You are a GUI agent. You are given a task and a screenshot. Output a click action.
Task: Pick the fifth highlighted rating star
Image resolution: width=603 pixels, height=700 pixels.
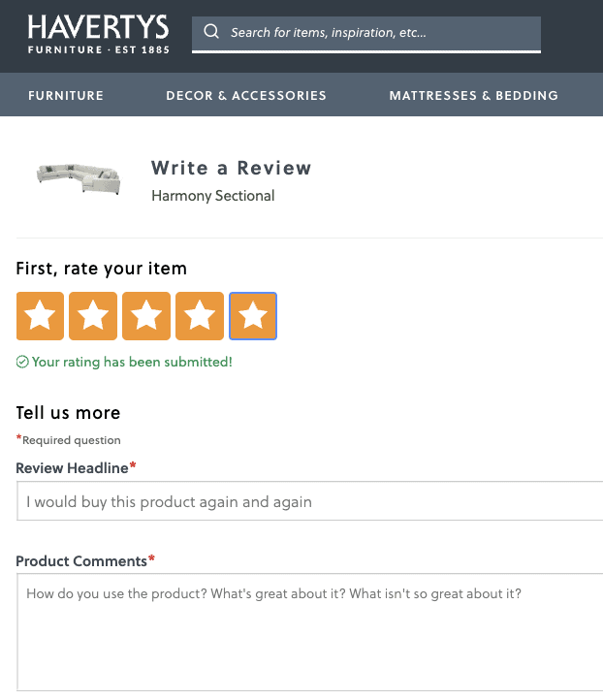point(253,316)
